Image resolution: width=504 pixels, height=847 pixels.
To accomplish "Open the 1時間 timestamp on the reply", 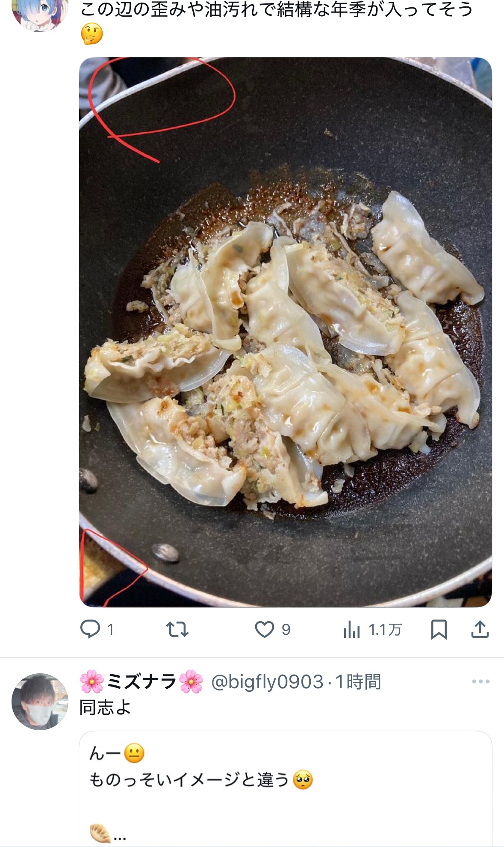I will [358, 682].
